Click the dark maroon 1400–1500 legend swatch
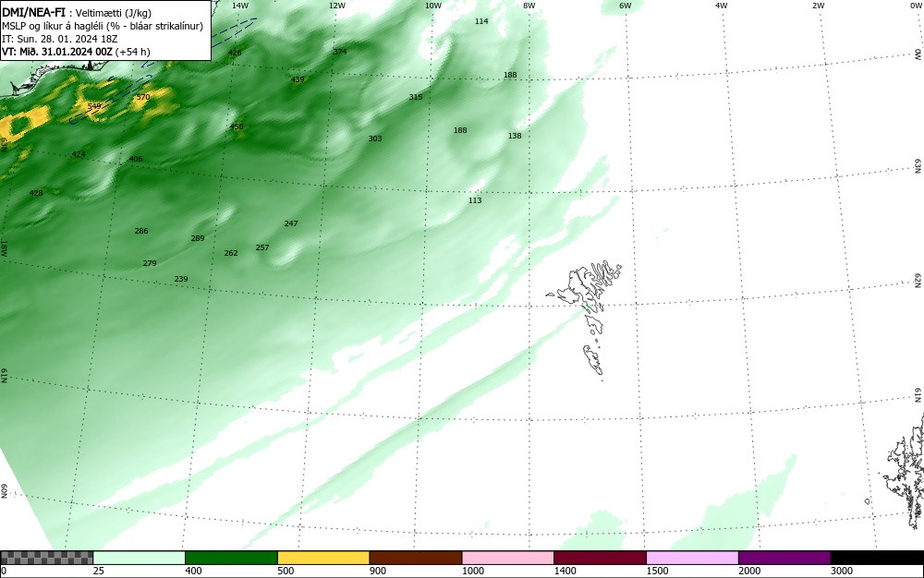Image resolution: width=924 pixels, height=578 pixels. (600, 558)
